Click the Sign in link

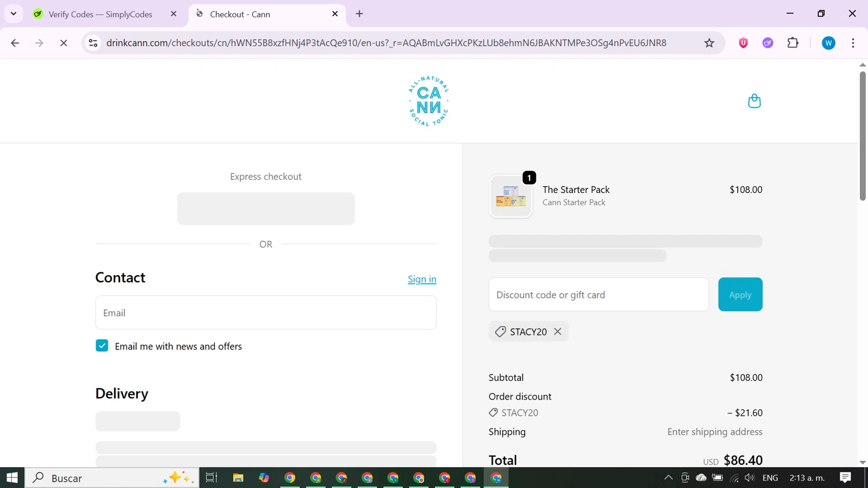[422, 279]
